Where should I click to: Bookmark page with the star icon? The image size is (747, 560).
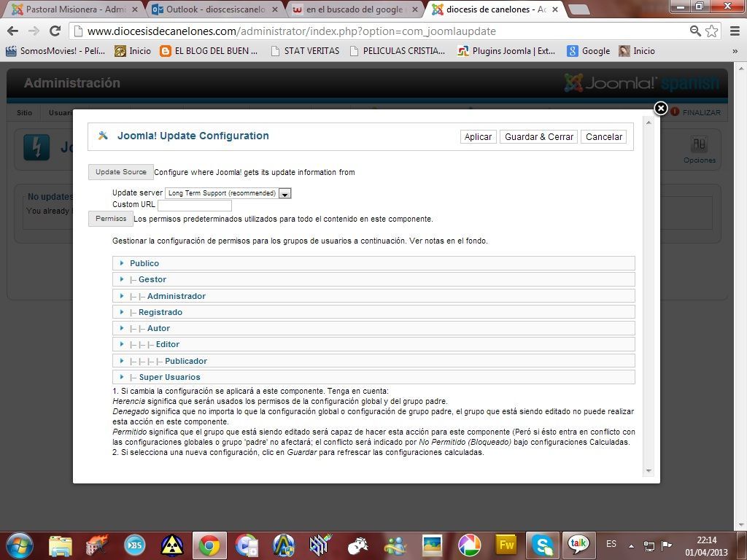point(712,31)
